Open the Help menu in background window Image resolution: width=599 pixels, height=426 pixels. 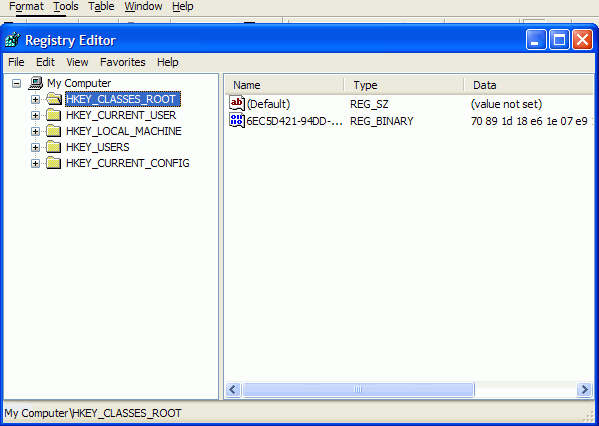(x=183, y=6)
